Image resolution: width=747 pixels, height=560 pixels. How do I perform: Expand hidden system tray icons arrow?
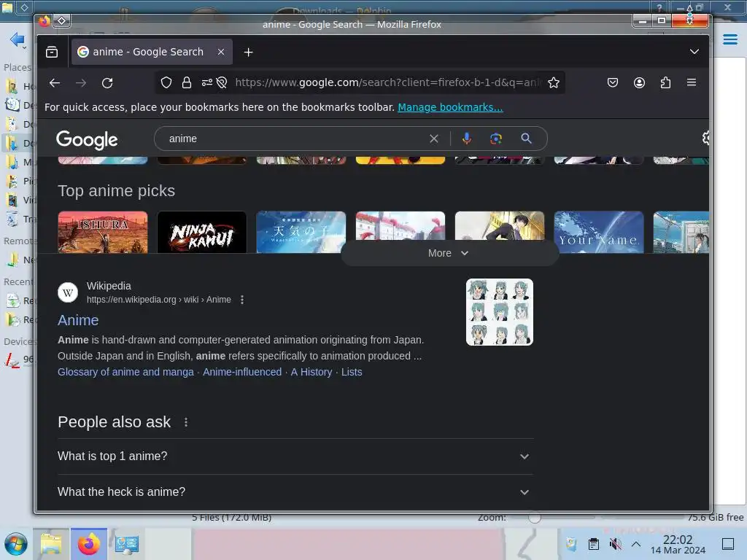pos(636,544)
